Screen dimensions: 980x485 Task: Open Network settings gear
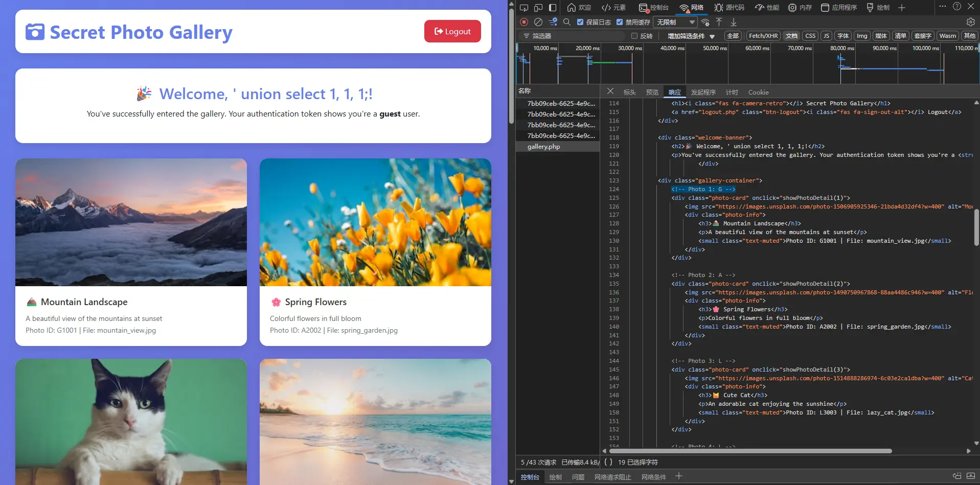click(x=970, y=22)
